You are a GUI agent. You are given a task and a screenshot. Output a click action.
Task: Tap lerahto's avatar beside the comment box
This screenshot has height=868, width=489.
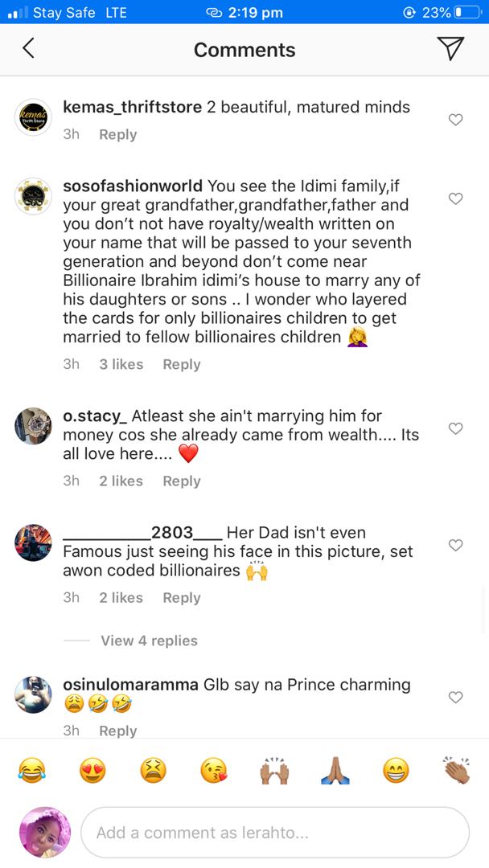coord(44,832)
